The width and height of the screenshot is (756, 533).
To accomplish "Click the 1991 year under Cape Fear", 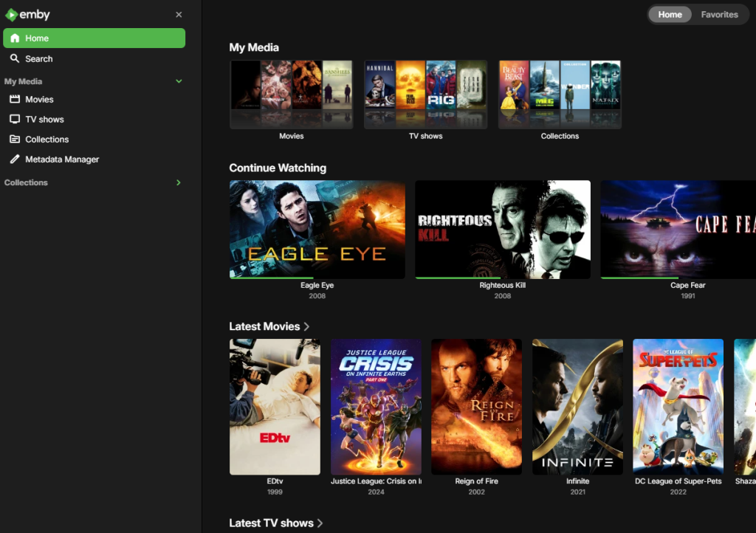I will [x=687, y=296].
